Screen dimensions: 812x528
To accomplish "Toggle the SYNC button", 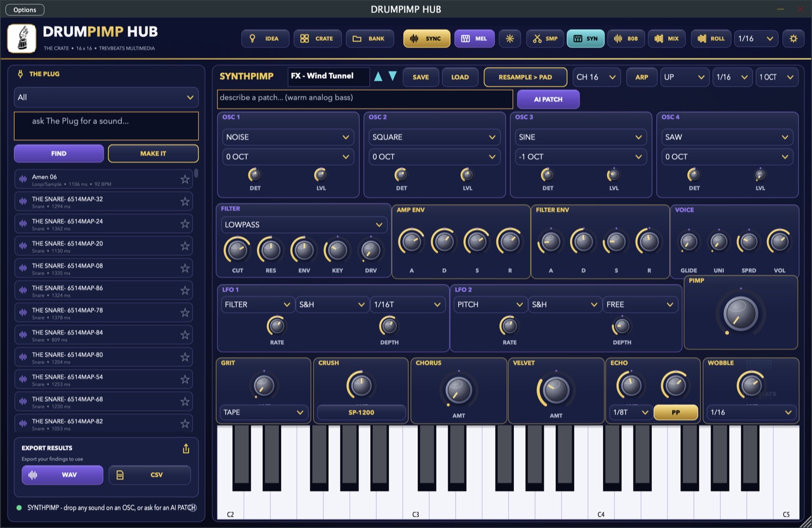I will point(427,39).
